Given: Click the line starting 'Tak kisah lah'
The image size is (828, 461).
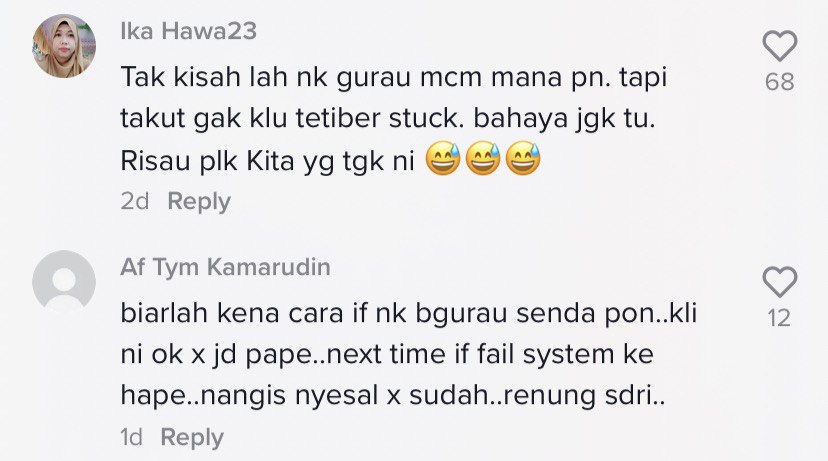Looking at the screenshot, I should point(394,78).
